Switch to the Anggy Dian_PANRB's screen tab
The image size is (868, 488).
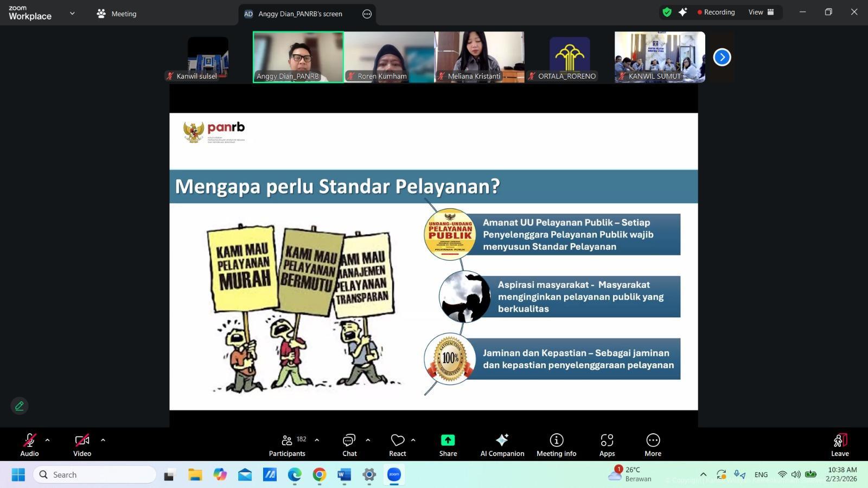[x=301, y=14]
